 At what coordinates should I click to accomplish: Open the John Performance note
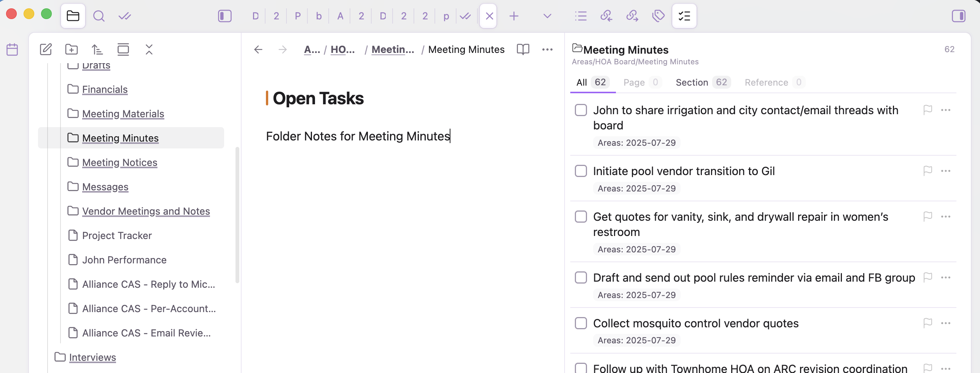click(124, 260)
